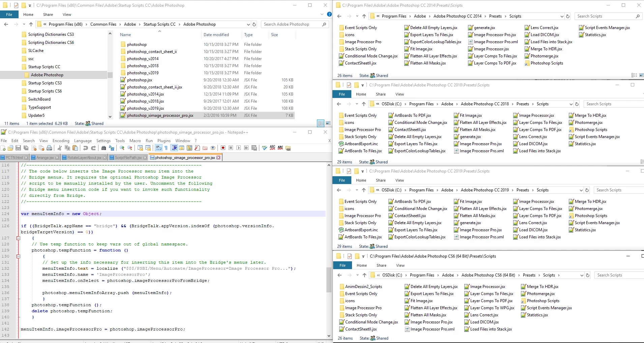The image size is (644, 343).
Task: Close the ScriptFilePath.jsx tab in Notepad++
Action: [x=145, y=157]
